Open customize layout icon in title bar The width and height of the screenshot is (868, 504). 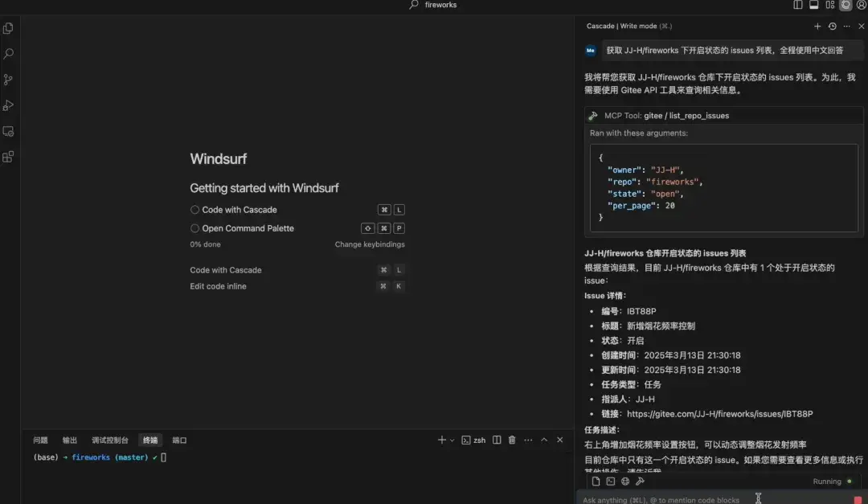click(829, 5)
